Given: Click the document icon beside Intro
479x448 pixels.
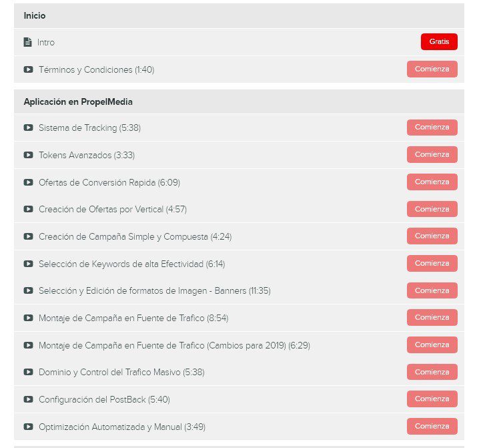Looking at the screenshot, I should (x=28, y=42).
